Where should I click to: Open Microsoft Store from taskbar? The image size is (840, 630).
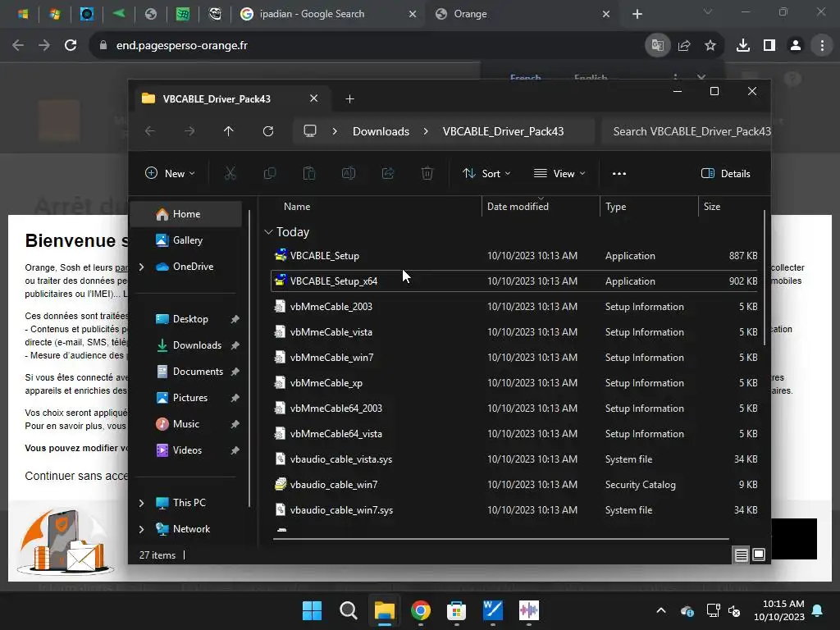tap(456, 610)
